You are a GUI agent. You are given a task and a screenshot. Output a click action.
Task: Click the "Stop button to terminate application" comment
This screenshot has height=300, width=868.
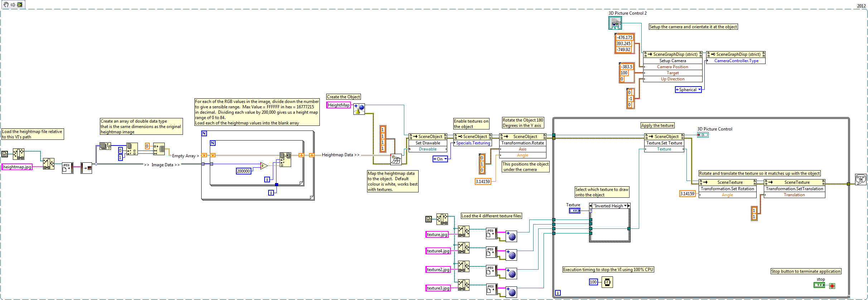(806, 271)
